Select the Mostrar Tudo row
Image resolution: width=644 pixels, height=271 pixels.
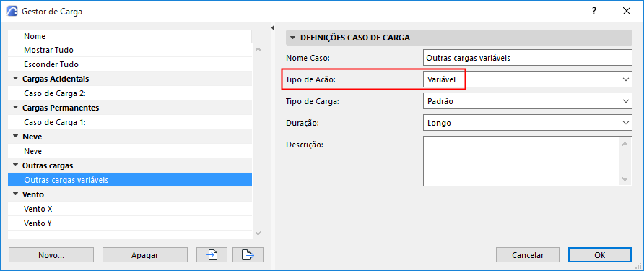[x=130, y=50]
